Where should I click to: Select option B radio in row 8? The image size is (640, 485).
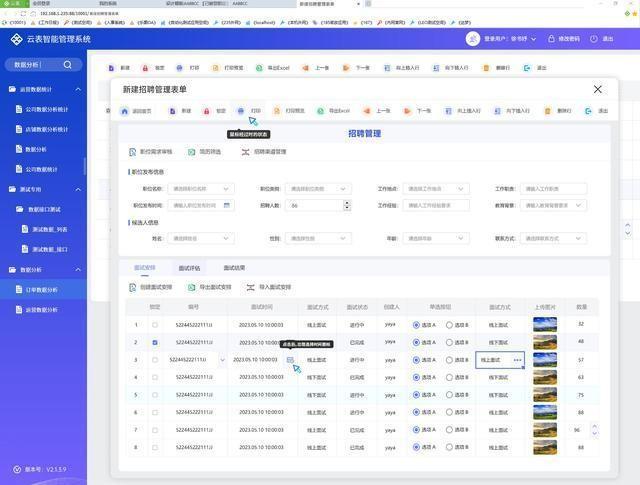pos(449,447)
